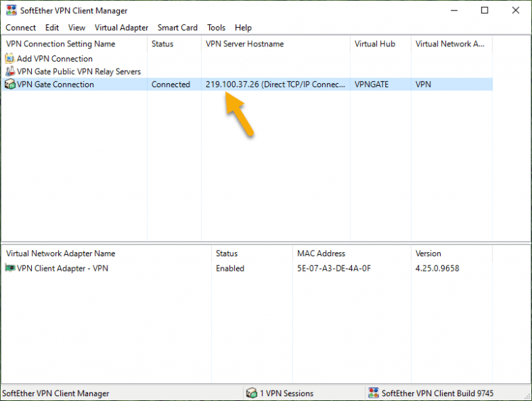532x401 pixels.
Task: Select the 219.100.37.26 server hostname cell
Action: 275,84
